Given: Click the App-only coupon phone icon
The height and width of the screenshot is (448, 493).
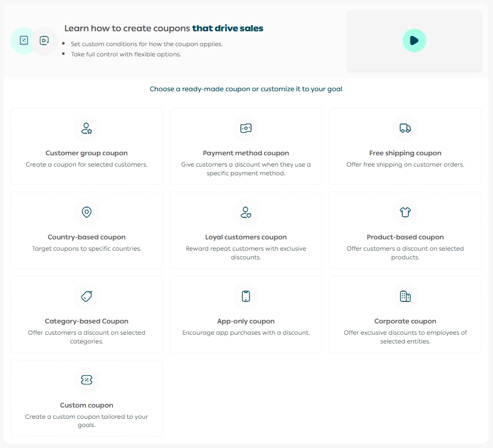Looking at the screenshot, I should click(246, 296).
